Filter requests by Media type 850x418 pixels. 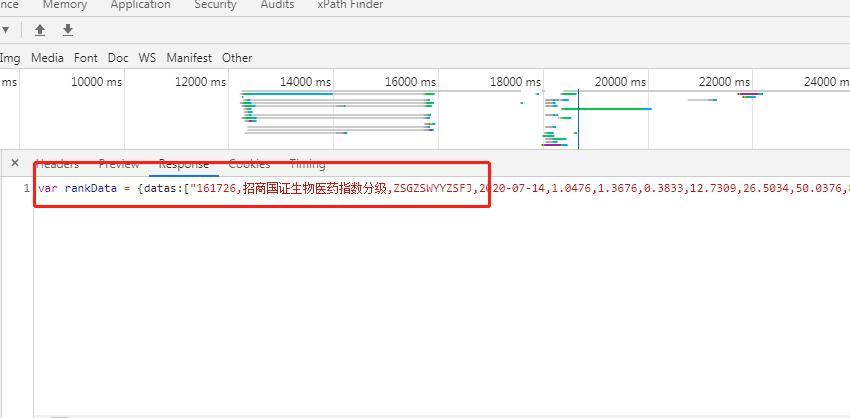47,57
